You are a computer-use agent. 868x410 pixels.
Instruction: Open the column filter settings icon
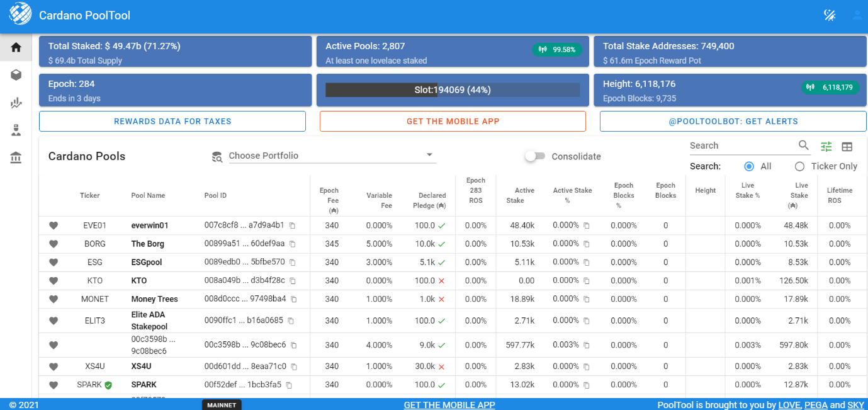point(826,146)
